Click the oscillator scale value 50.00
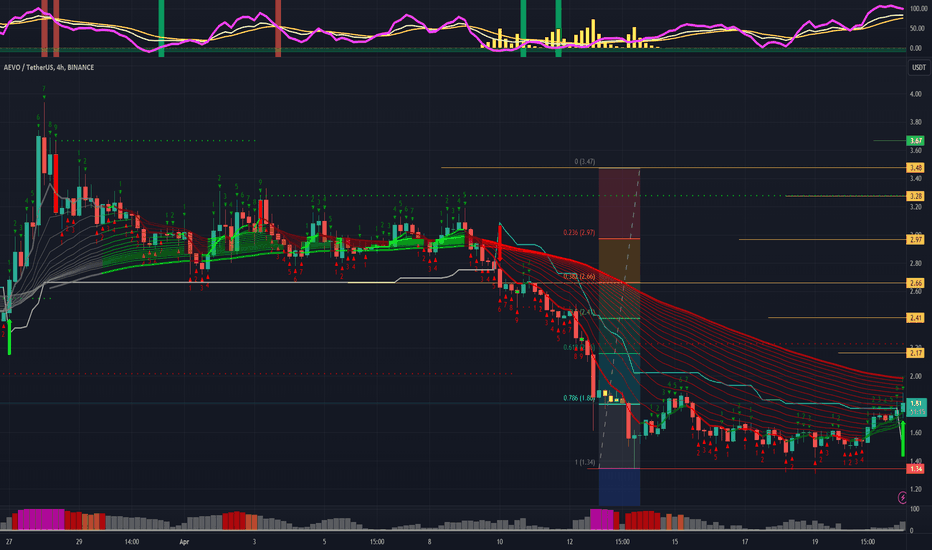The image size is (932, 550). (917, 29)
